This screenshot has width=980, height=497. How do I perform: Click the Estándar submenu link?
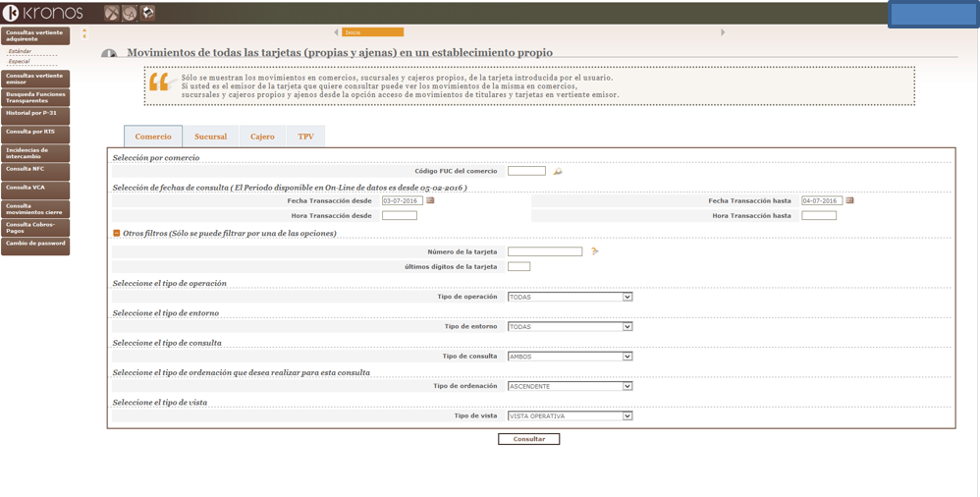click(20, 51)
